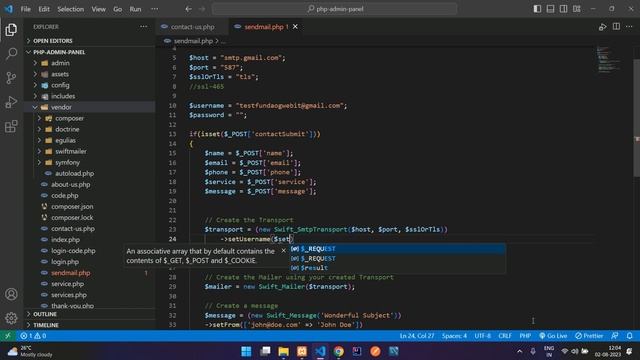
Task: Open the Run menu
Action: click(136, 9)
